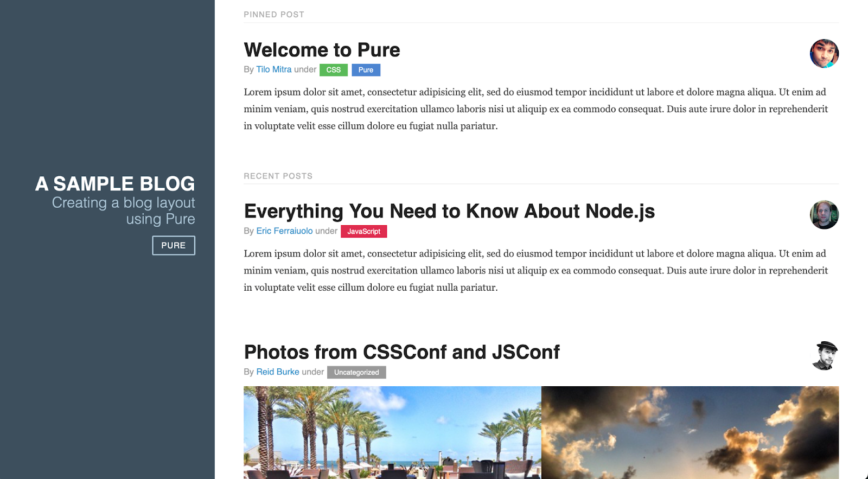View the cloudy sky photo
The height and width of the screenshot is (479, 868).
coord(690,432)
